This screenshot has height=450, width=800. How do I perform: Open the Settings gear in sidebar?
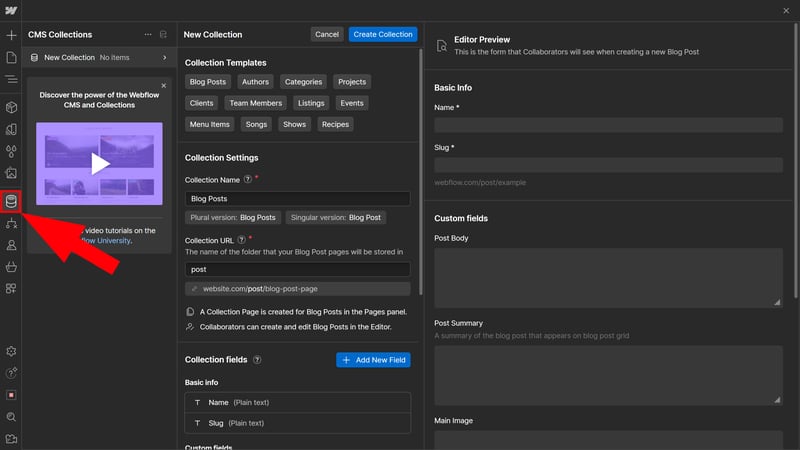point(11,351)
